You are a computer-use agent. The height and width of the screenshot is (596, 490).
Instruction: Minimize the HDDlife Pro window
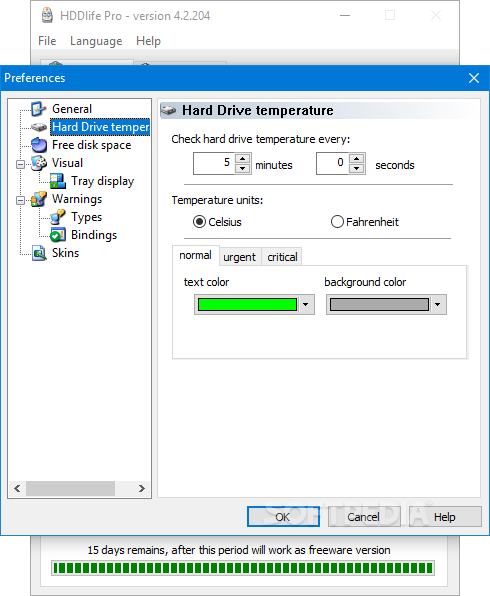(345, 16)
